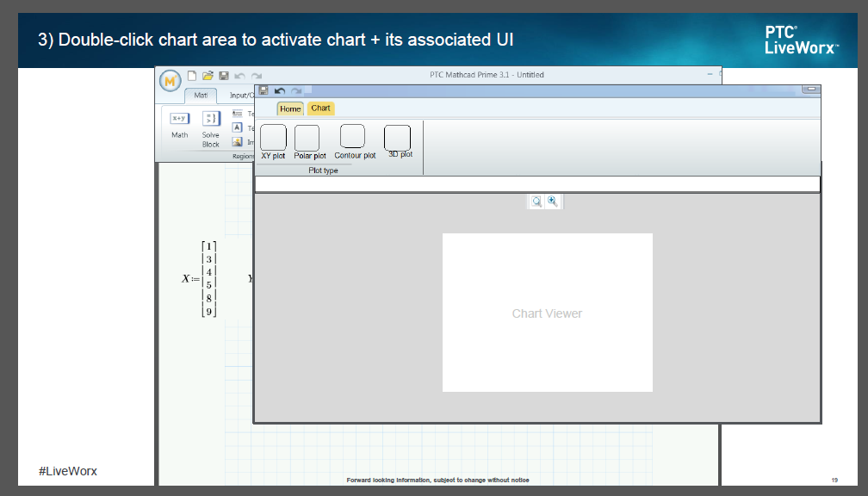Click the zoom magnifier icon above chart
This screenshot has height=496, width=868.
click(536, 201)
